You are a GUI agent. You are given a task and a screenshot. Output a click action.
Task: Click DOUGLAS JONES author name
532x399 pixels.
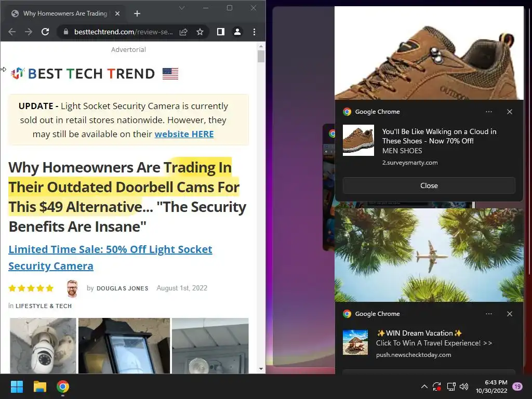click(122, 288)
